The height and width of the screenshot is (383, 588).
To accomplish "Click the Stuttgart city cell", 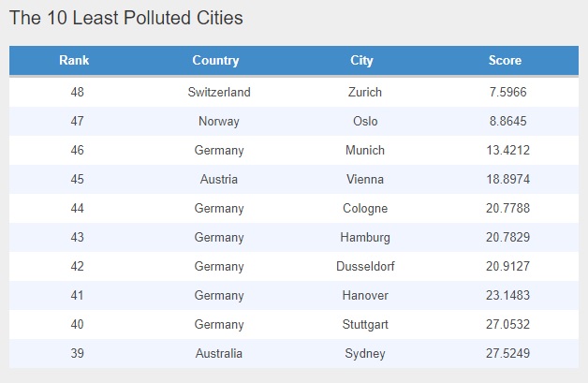I will click(x=365, y=325).
